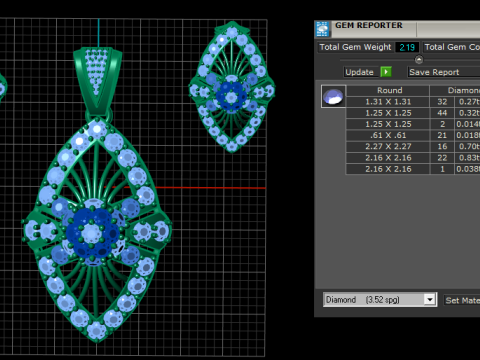Select the 2.16 X 2.16 row with 22 gems
This screenshot has width=480, height=360.
[413, 158]
